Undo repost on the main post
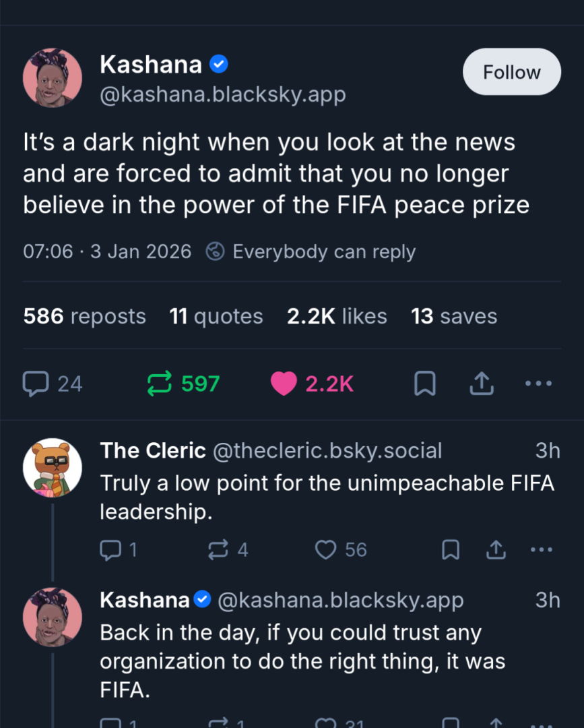The width and height of the screenshot is (584, 728). pyautogui.click(x=160, y=384)
